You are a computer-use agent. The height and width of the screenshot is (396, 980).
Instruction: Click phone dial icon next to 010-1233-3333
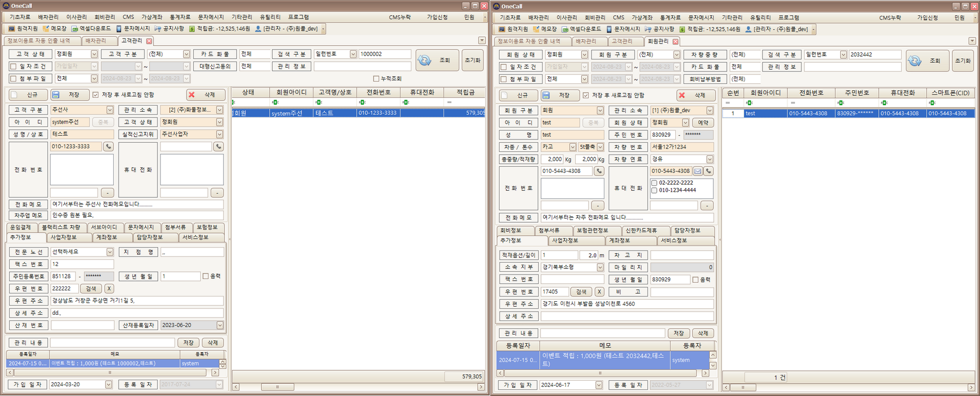coord(108,147)
